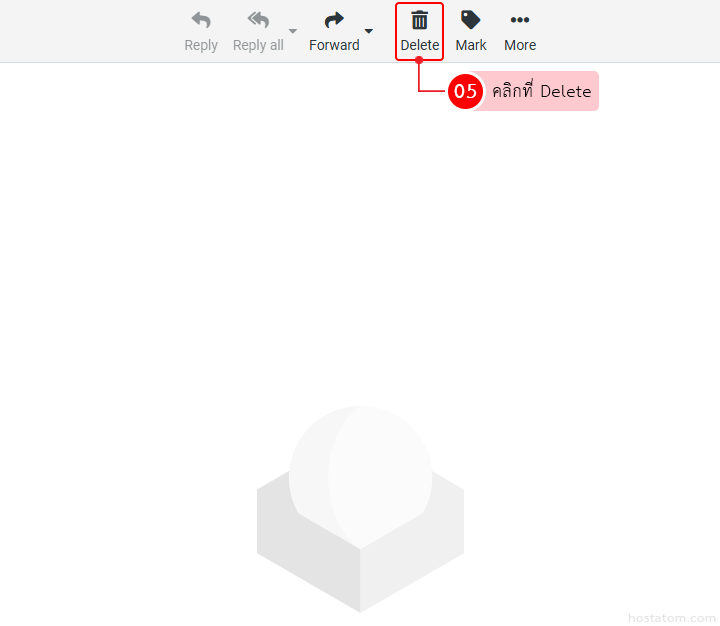Click the More three-dots icon
The image size is (720, 626).
520,20
